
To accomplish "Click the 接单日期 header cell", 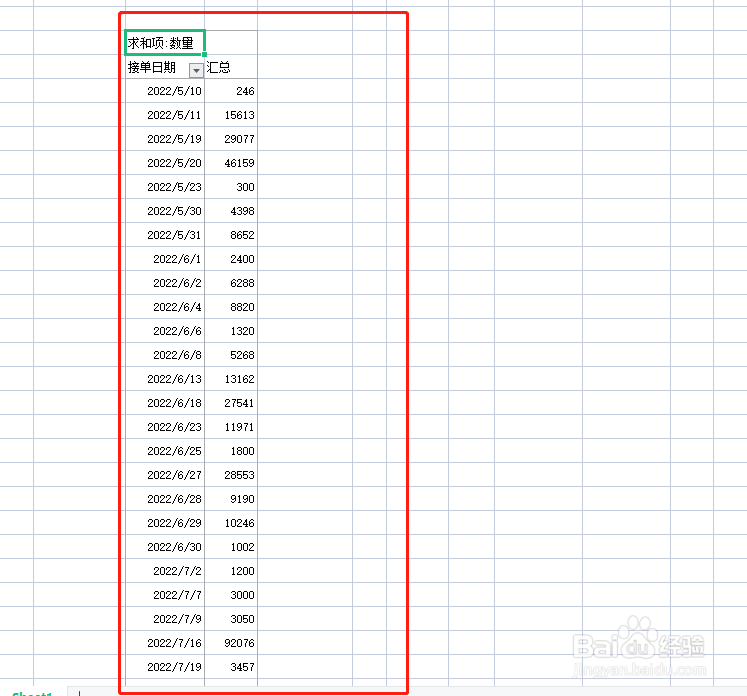I will 165,67.
